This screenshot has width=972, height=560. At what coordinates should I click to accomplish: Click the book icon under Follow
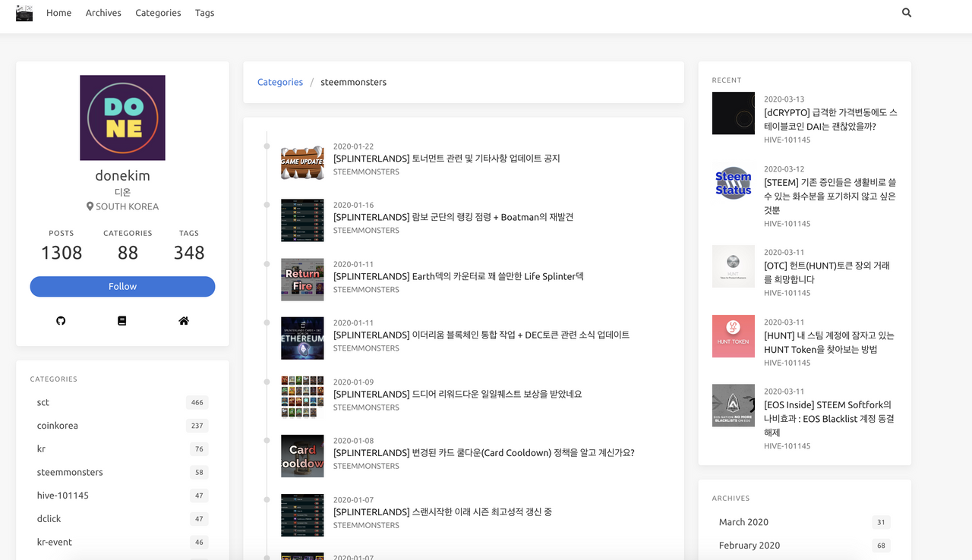pyautogui.click(x=122, y=321)
